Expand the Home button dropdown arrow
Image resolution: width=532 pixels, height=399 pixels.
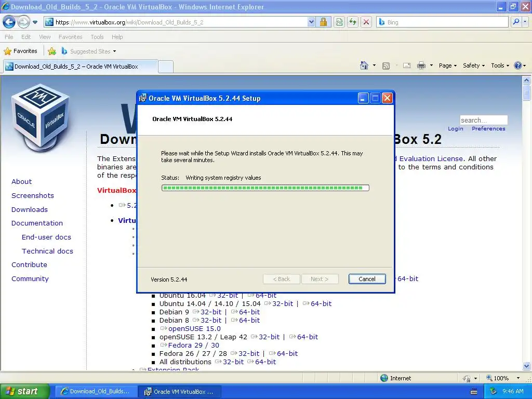click(374, 65)
